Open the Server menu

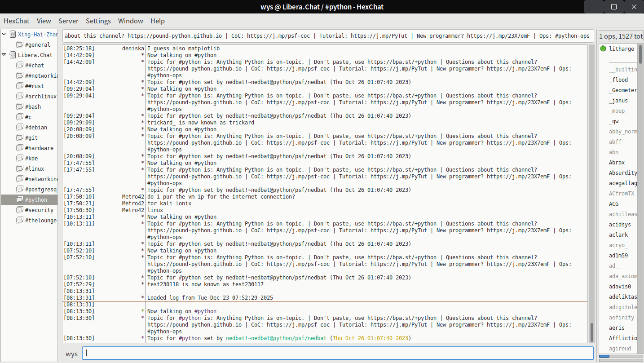68,21
